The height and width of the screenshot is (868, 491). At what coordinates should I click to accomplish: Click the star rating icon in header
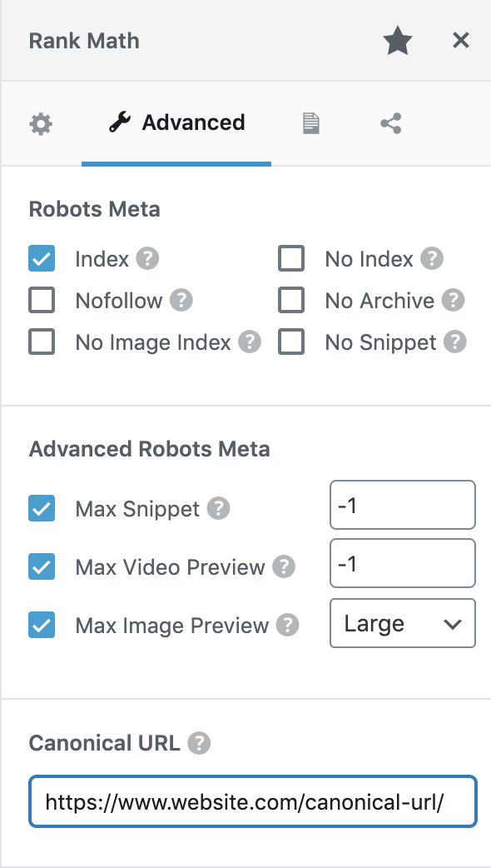pos(398,39)
